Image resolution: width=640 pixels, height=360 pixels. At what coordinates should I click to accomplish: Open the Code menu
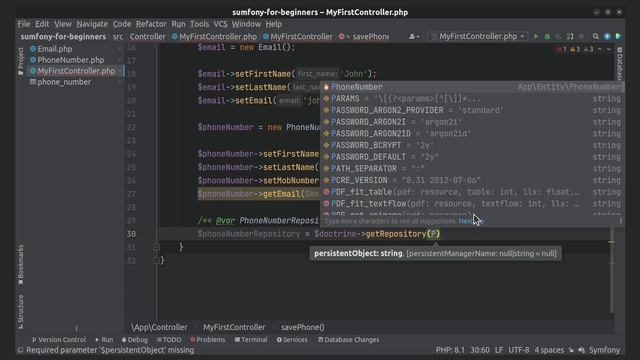pos(122,24)
